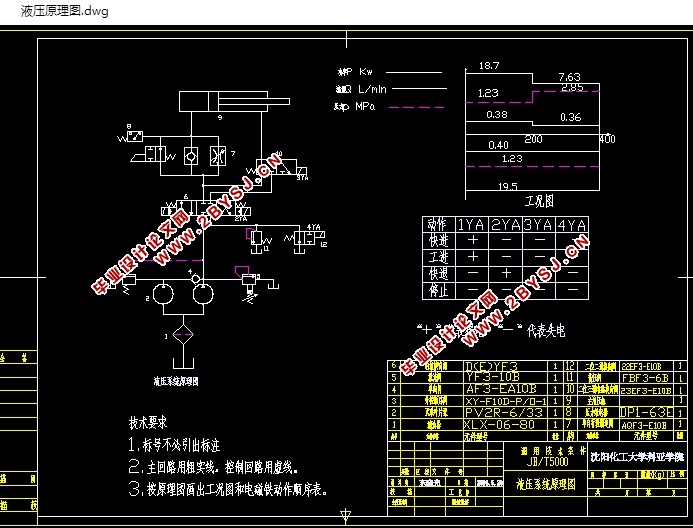Select the PV2R-6/33 entry in parts list
693x528 pixels.
(x=505, y=412)
